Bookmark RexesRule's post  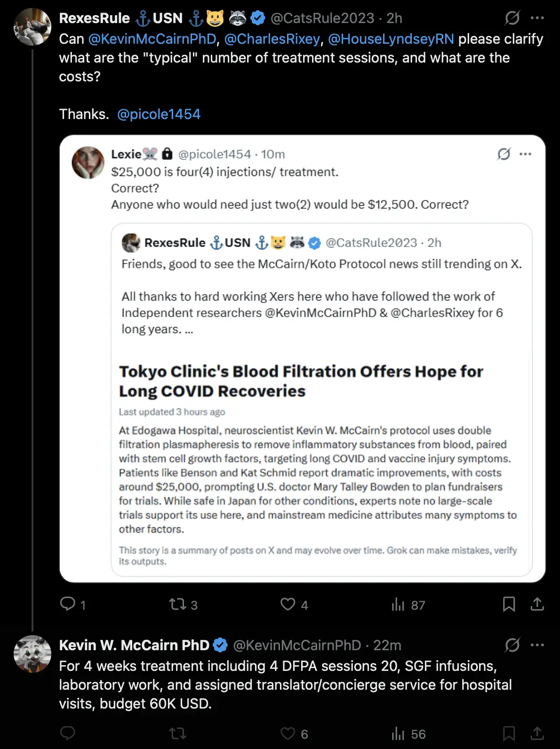click(509, 604)
